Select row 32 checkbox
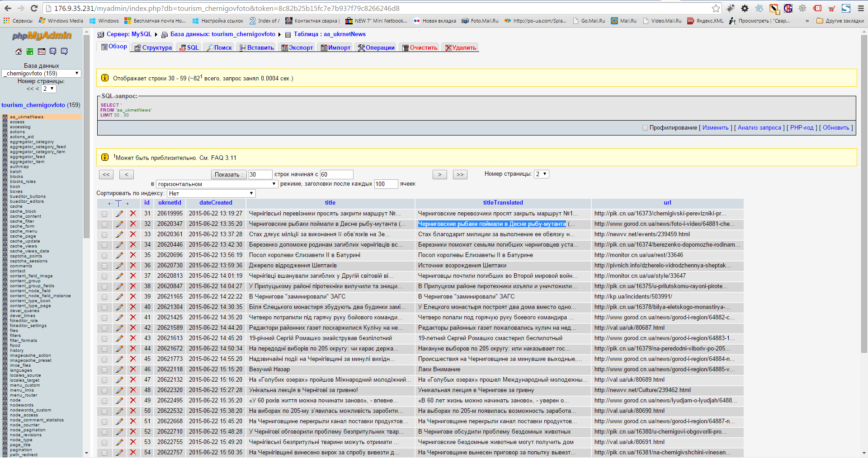 point(104,224)
